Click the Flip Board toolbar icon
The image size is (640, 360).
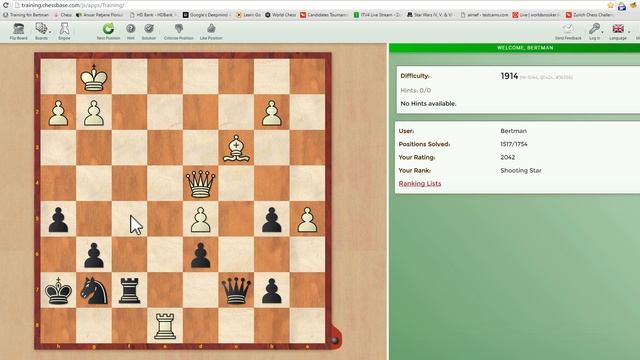click(x=18, y=31)
